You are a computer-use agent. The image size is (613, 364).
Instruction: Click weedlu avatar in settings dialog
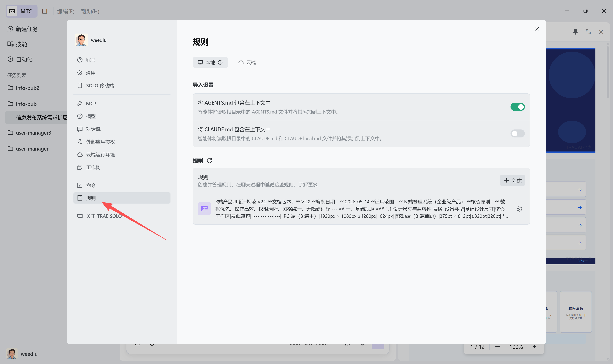point(81,40)
